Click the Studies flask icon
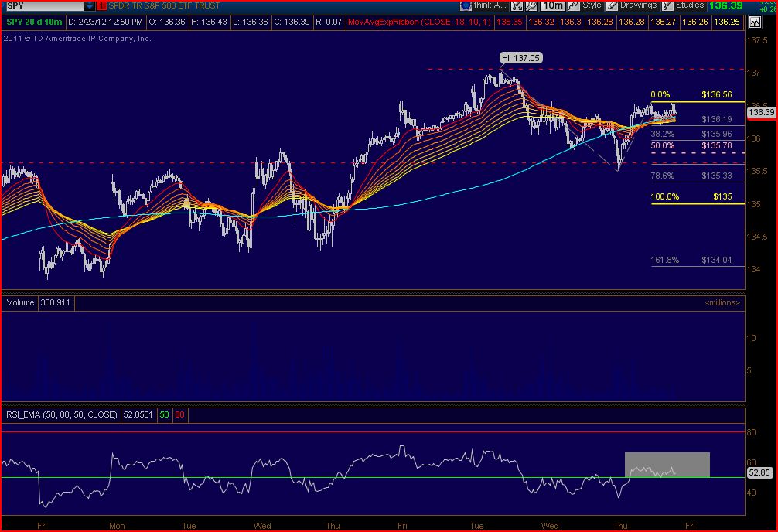The width and height of the screenshot is (778, 532). click(x=668, y=5)
